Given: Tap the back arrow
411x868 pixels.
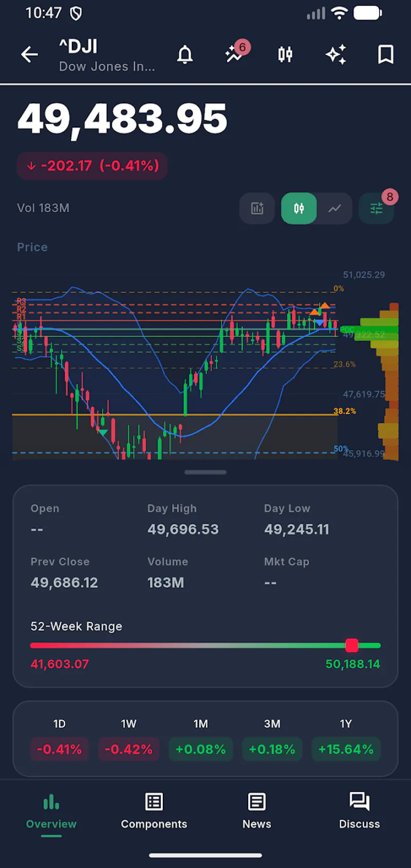Looking at the screenshot, I should pyautogui.click(x=29, y=54).
